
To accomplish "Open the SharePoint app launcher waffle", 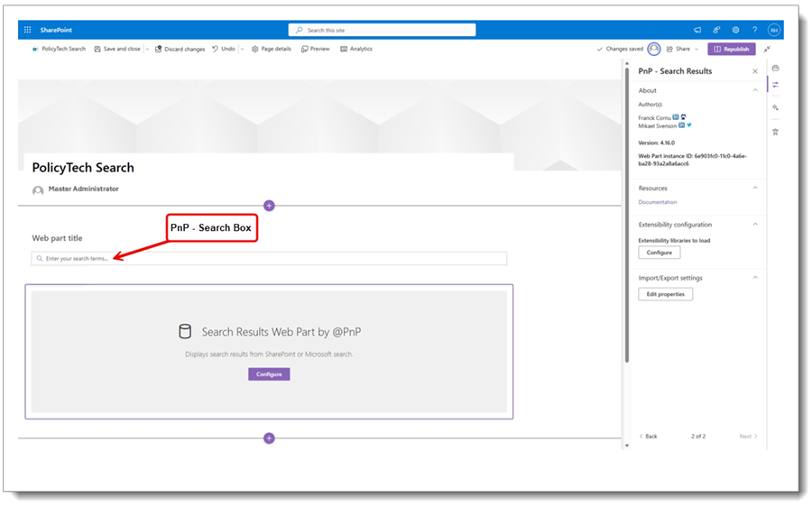I will click(28, 30).
